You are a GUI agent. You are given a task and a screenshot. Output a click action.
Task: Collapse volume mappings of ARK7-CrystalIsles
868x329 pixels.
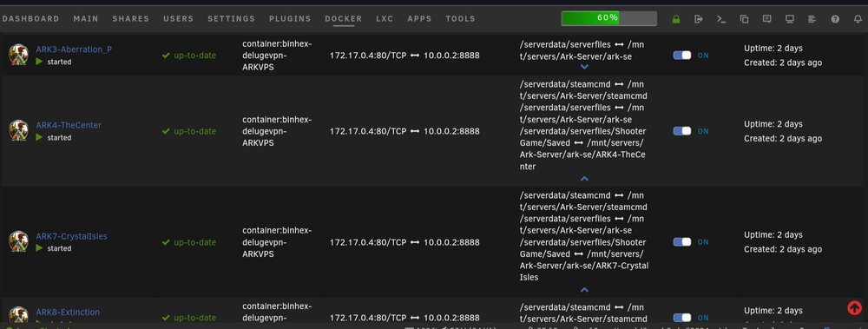[584, 289]
